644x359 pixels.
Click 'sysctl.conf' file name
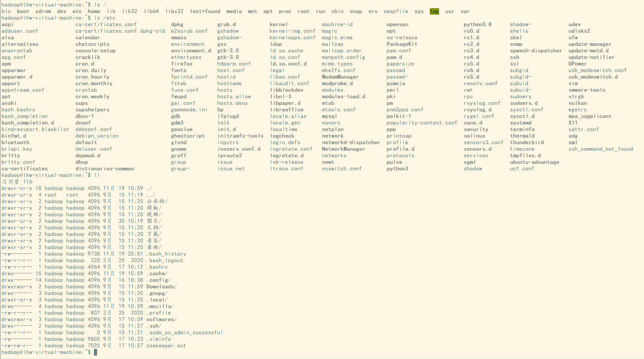coord(527,110)
